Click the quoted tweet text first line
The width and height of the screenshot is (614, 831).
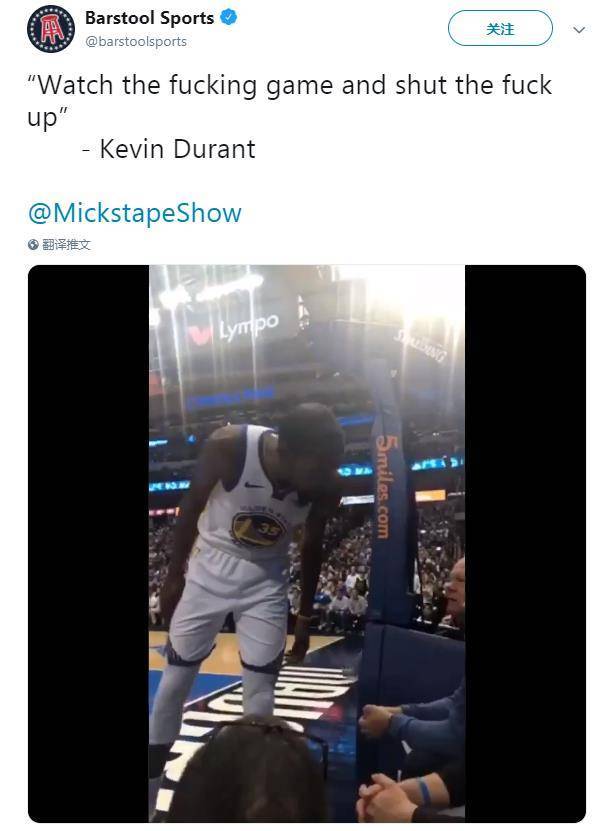pyautogui.click(x=290, y=85)
